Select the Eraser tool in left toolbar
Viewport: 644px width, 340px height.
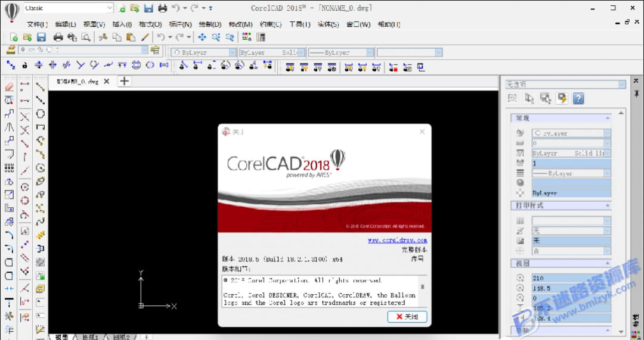(9, 87)
